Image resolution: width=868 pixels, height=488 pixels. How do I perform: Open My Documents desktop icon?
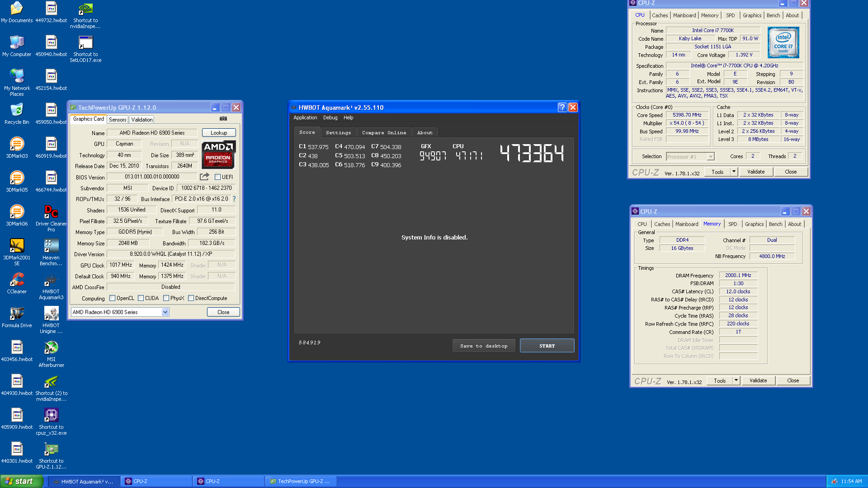pos(17,12)
